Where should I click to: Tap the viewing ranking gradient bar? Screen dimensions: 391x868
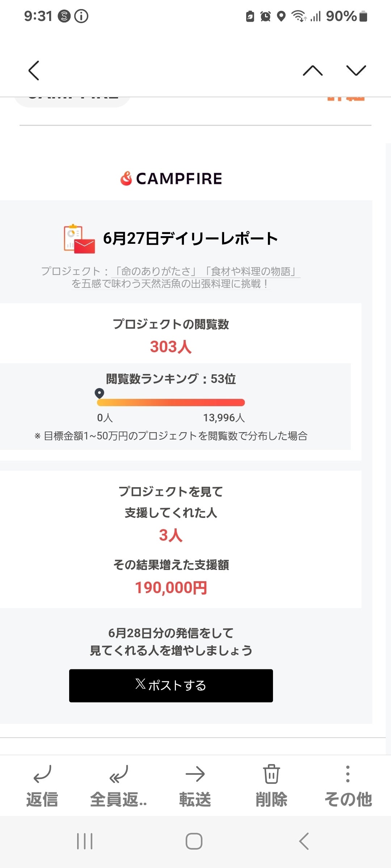point(171,403)
